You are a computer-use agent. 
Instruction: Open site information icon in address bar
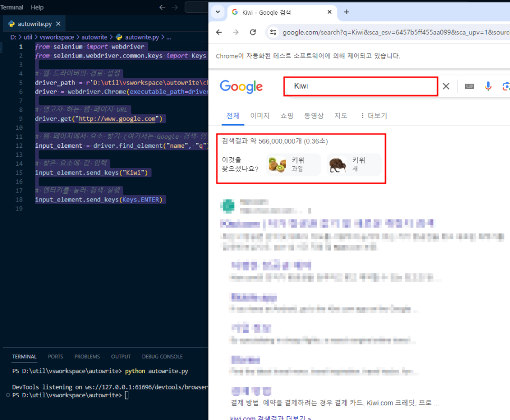point(273,32)
